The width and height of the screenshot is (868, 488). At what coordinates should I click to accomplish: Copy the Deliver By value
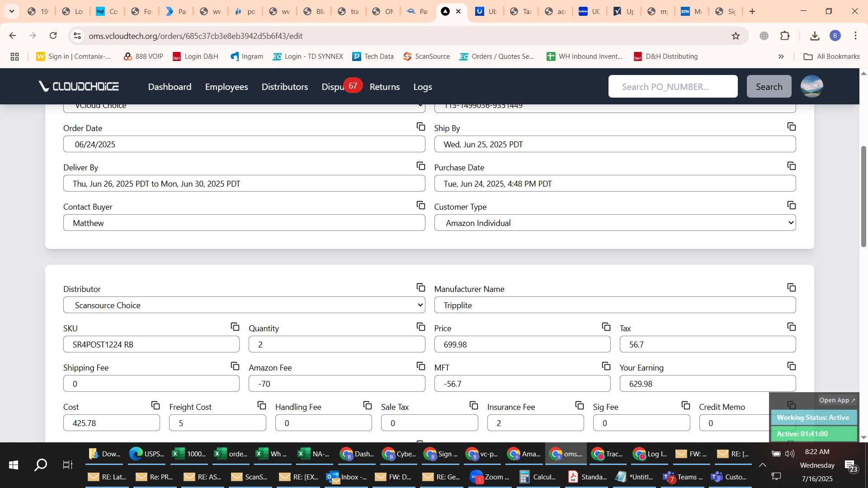(421, 166)
